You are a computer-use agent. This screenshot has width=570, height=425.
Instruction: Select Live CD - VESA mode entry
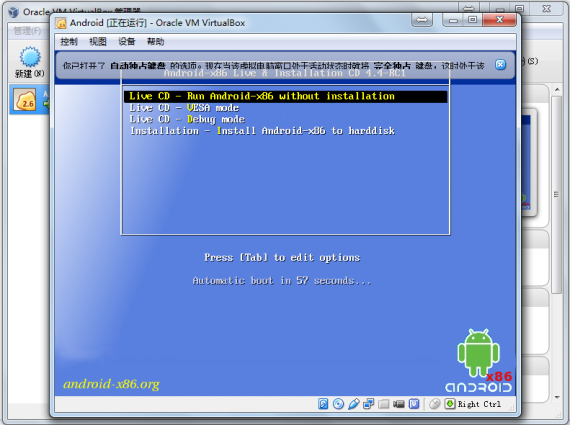click(184, 108)
